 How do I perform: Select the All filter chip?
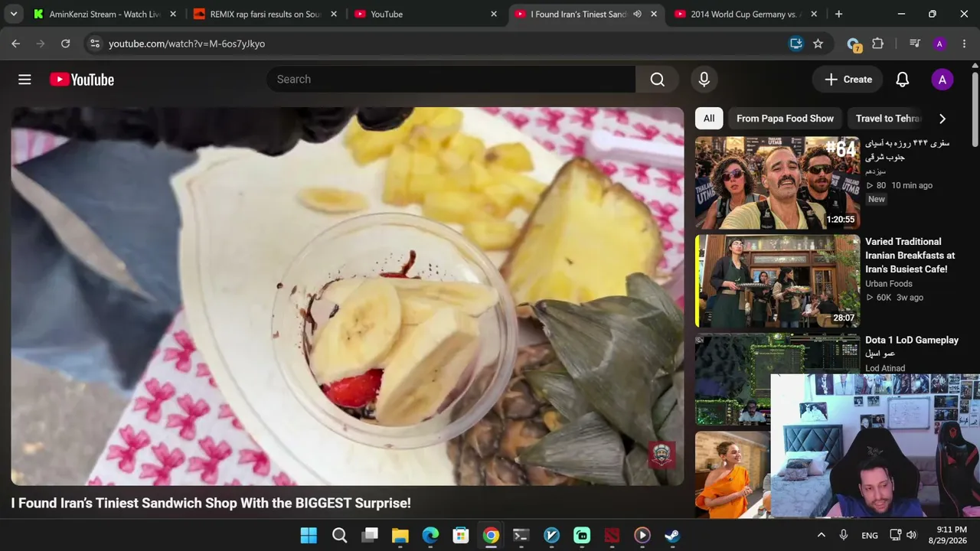(709, 119)
